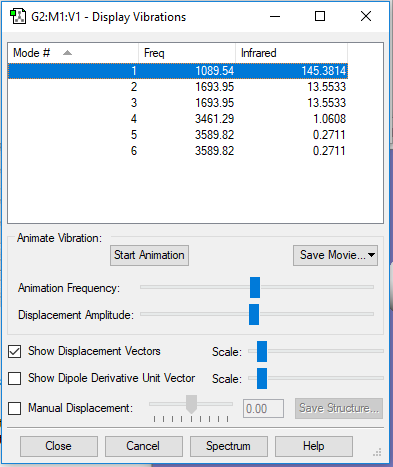Click the resize grip in dialog corner
Image resolution: width=393 pixels, height=467 pixels.
tap(377, 452)
